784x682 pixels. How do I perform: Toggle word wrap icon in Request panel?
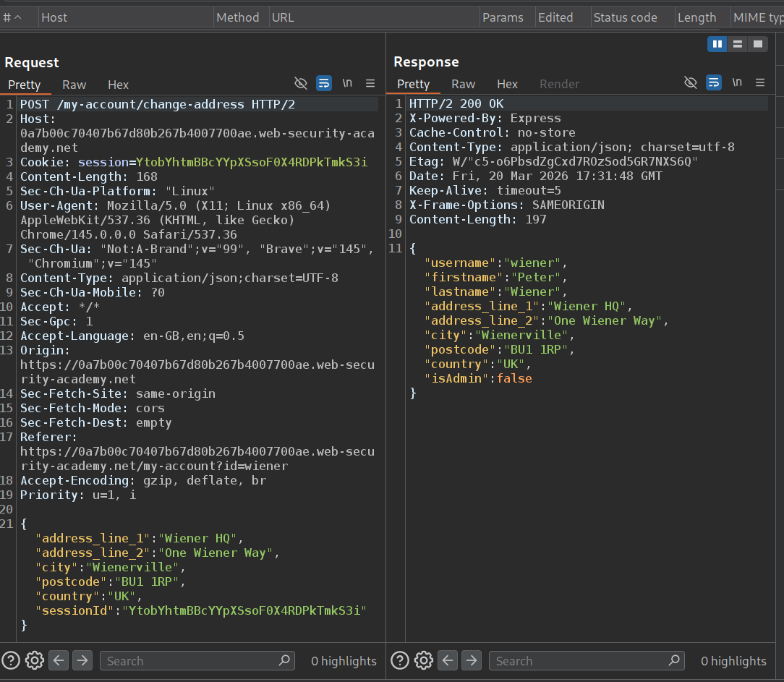pos(324,83)
